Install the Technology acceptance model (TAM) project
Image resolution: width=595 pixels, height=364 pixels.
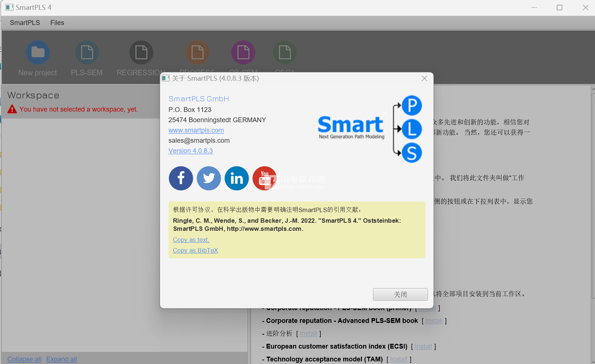pyautogui.click(x=399, y=359)
